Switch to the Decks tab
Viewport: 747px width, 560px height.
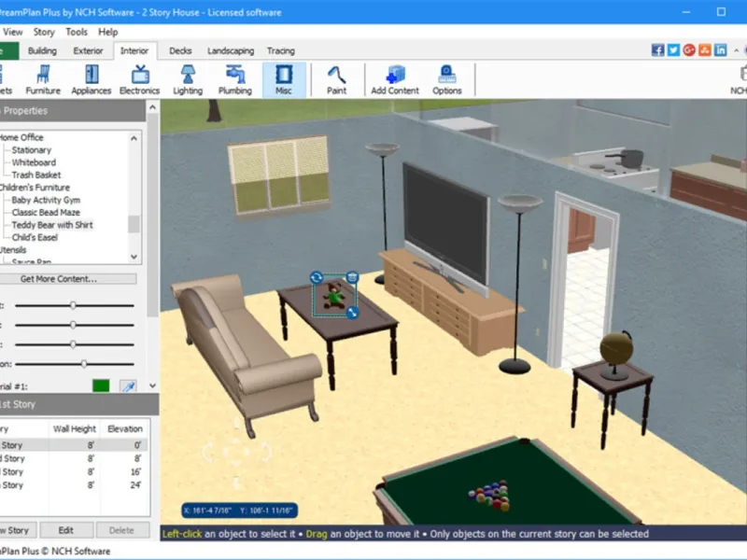coord(180,51)
